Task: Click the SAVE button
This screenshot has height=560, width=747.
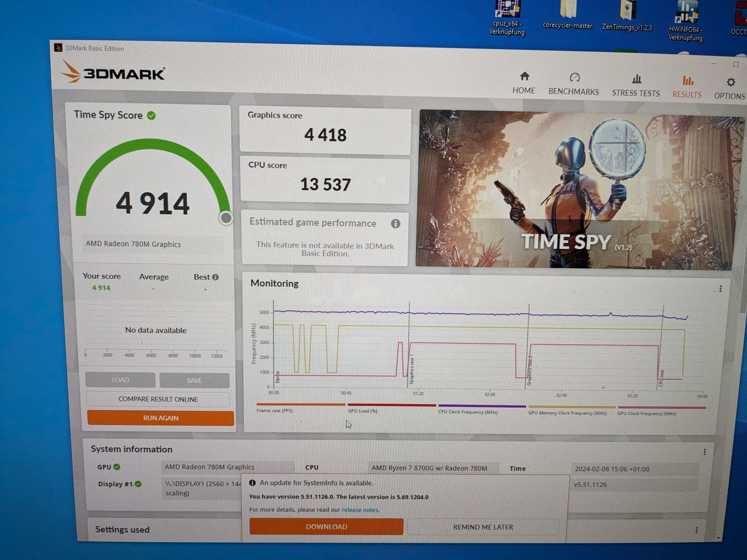Action: click(194, 380)
